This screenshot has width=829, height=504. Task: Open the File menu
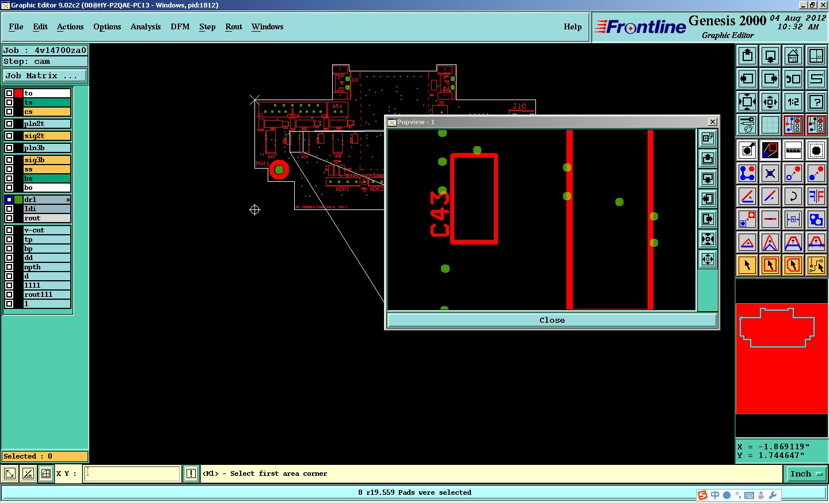(x=16, y=26)
